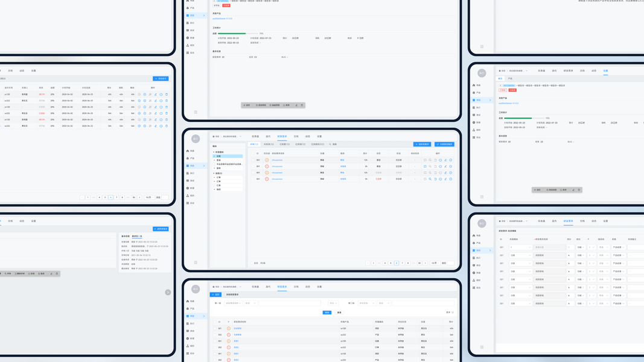This screenshot has width=644, height=362.
Task: Click red priority badge in red-status requirement row
Action: click(x=267, y=179)
